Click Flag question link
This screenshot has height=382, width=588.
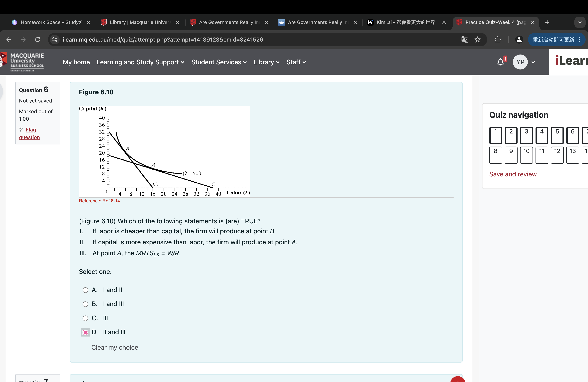pos(29,133)
